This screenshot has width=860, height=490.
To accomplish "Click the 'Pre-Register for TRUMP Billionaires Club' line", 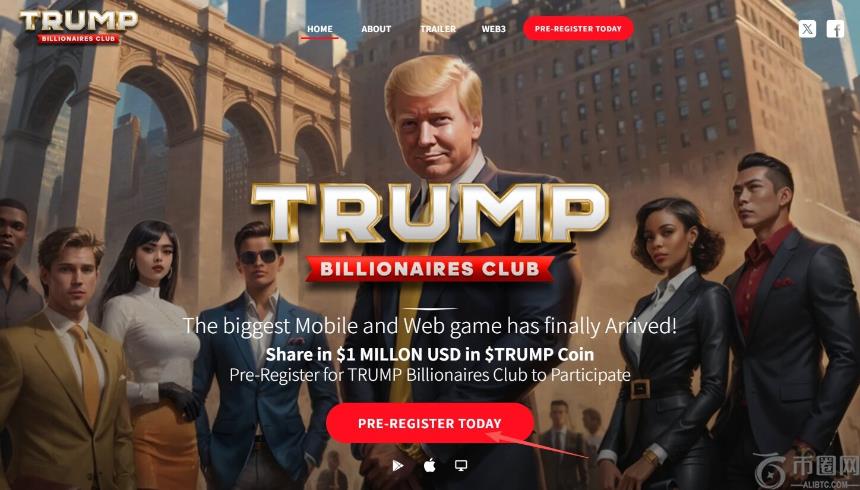I will [430, 375].
